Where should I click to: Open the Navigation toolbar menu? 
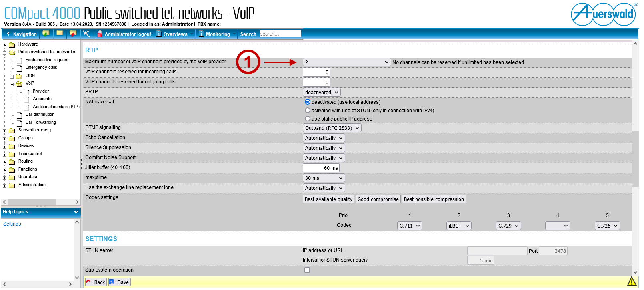click(25, 34)
